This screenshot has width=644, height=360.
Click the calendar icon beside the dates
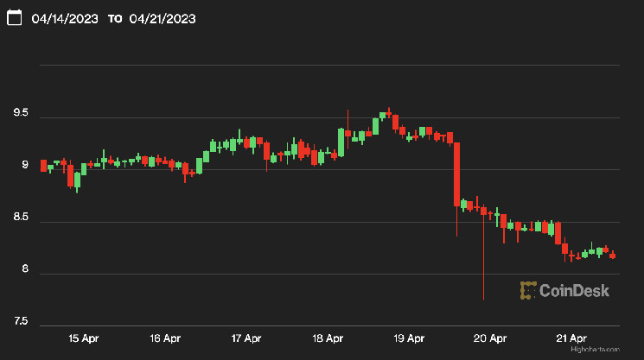pyautogui.click(x=14, y=18)
